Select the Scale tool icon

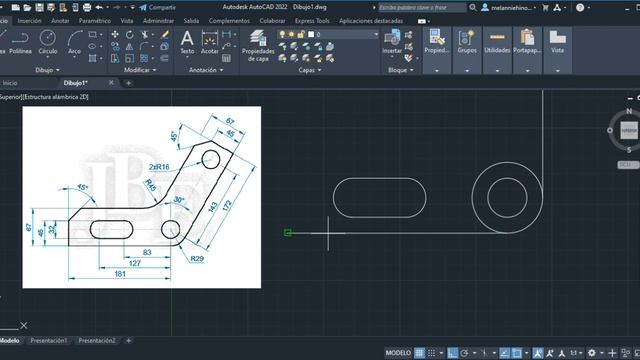129,59
